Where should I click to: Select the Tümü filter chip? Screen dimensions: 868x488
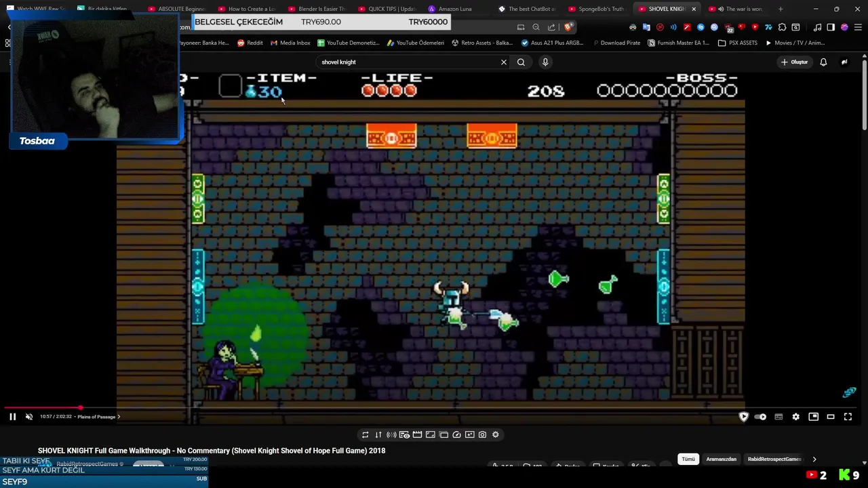(688, 459)
